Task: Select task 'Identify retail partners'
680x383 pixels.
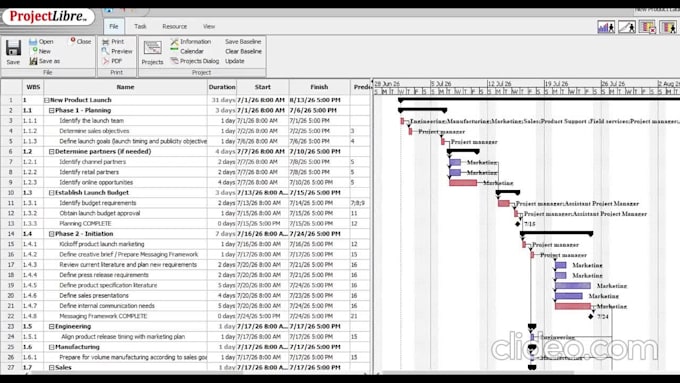Action: pyautogui.click(x=89, y=172)
